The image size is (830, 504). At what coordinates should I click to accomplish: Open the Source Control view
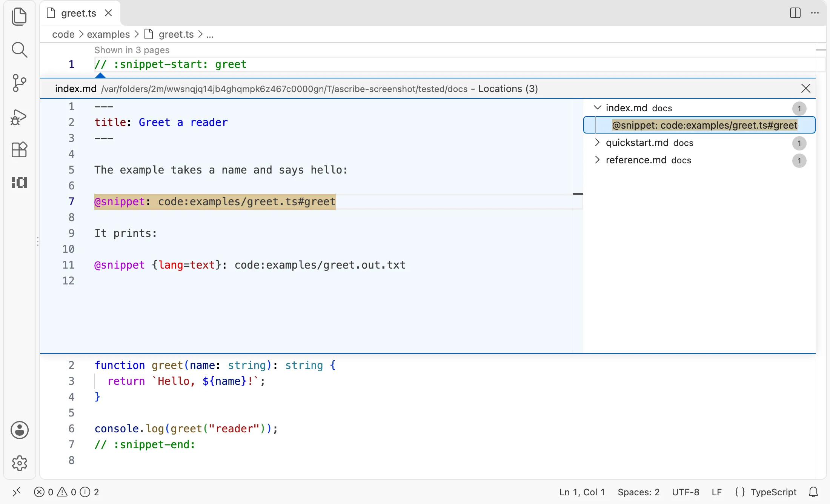[19, 83]
